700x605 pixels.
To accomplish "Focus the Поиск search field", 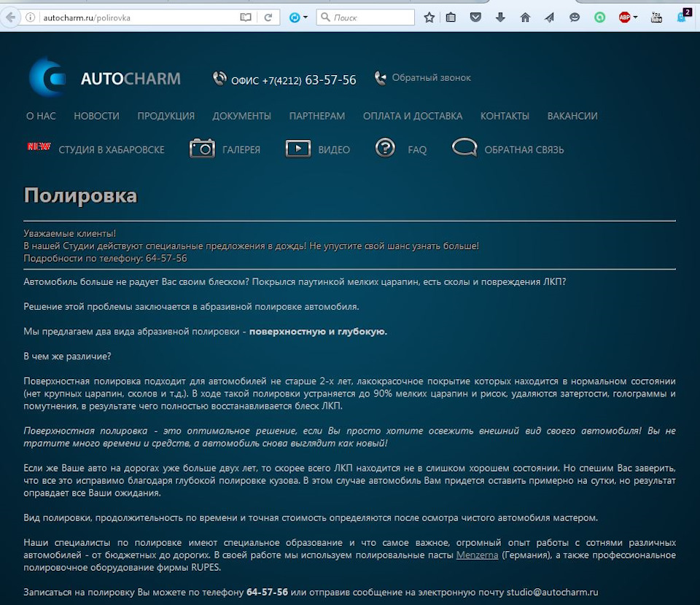I will pyautogui.click(x=365, y=17).
